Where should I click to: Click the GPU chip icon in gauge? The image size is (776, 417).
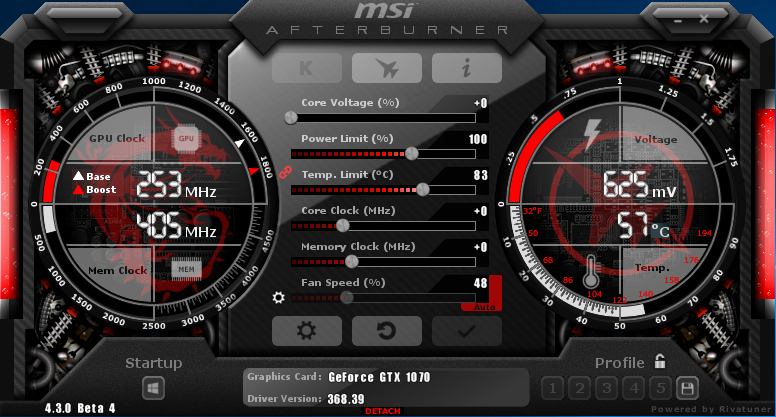point(185,139)
